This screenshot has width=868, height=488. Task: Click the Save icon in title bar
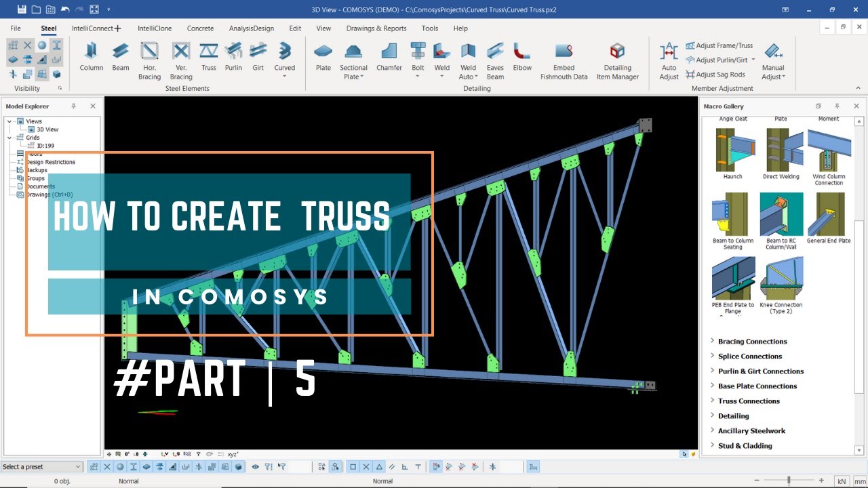pyautogui.click(x=22, y=9)
